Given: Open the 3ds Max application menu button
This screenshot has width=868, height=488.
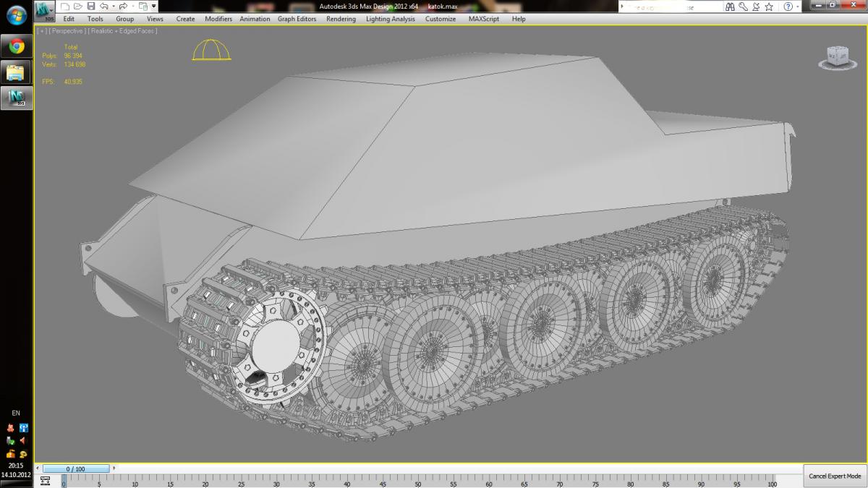Looking at the screenshot, I should pyautogui.click(x=45, y=11).
